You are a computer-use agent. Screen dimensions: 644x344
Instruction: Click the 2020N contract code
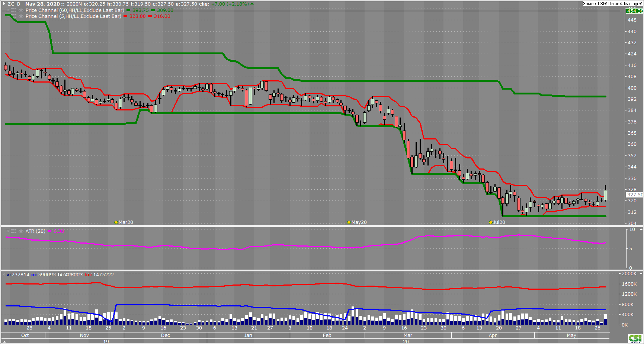tap(74, 4)
